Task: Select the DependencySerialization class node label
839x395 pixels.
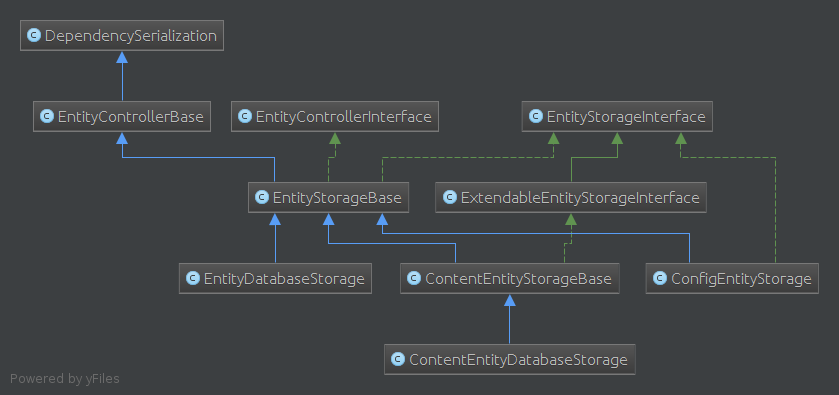Action: [131, 36]
